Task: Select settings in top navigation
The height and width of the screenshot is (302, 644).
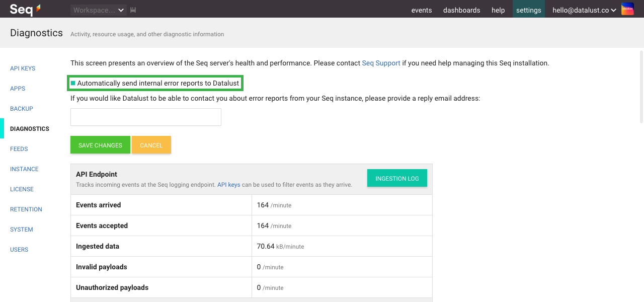Action: (529, 9)
